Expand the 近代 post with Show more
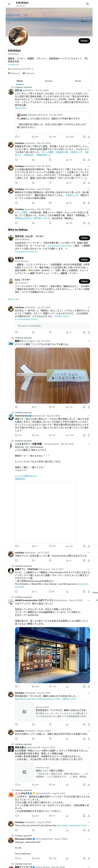The width and height of the screenshot is (98, 868). click(x=20, y=108)
